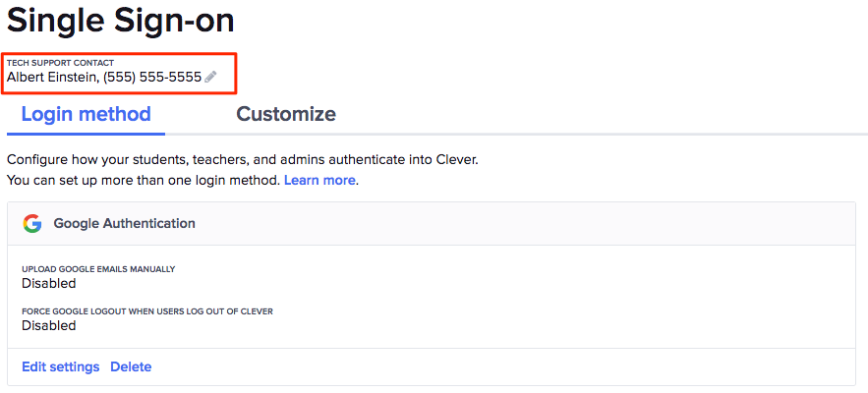Image resolution: width=868 pixels, height=393 pixels.
Task: Click the pencil icon to edit tech contact
Action: [210, 77]
